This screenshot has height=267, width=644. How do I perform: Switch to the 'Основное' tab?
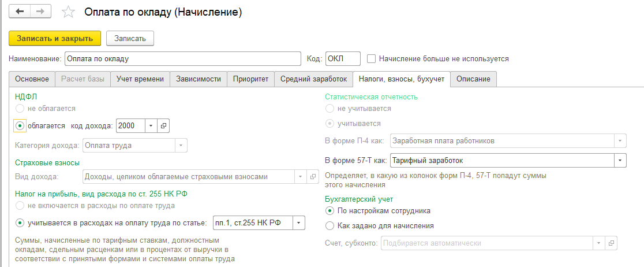tap(32, 79)
